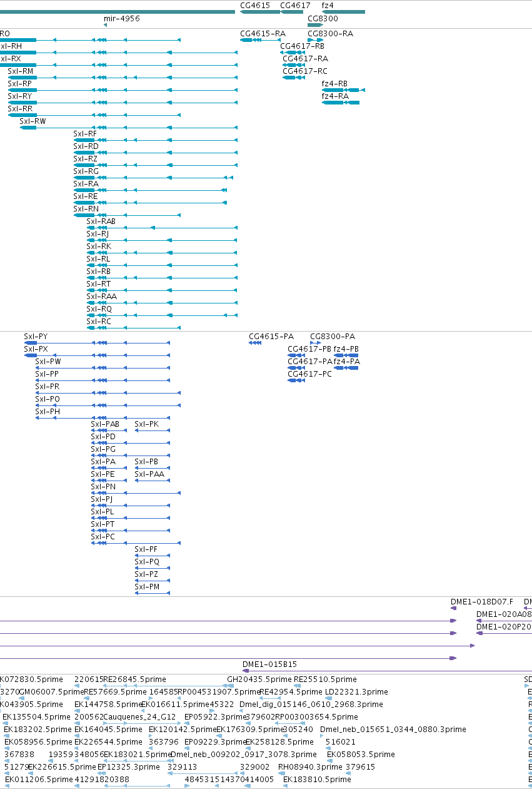This screenshot has height=789, width=532.
Task: Click the Sxl-PW protein label
Action: (48, 362)
